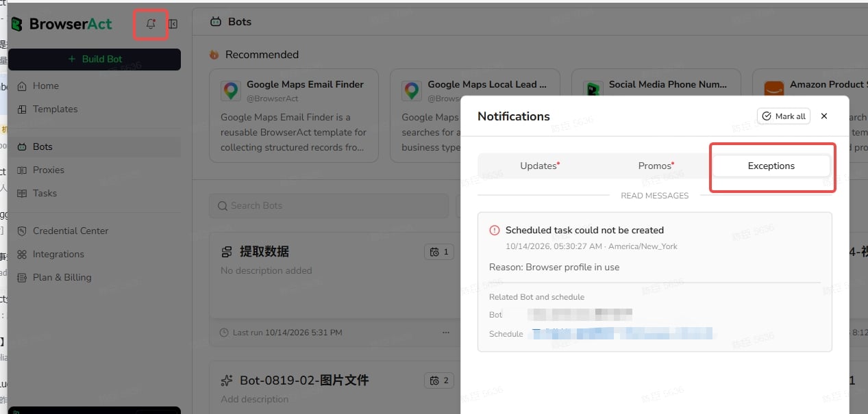The width and height of the screenshot is (868, 414).
Task: Click the BrowserAct logo
Action: (x=62, y=24)
